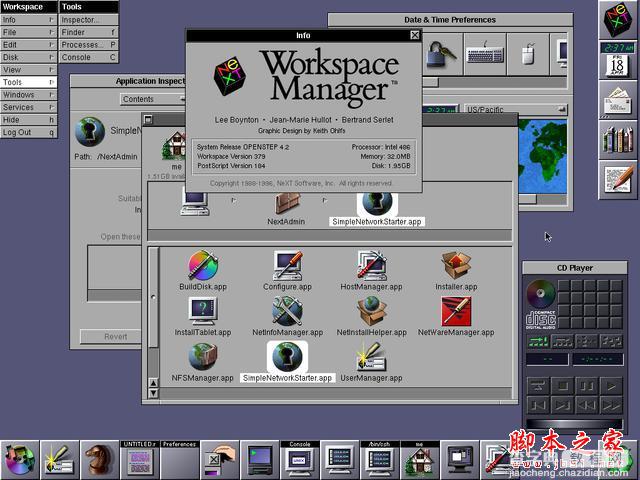Select password lock icon in Preferences
This screenshot has width=640, height=480.
441,54
